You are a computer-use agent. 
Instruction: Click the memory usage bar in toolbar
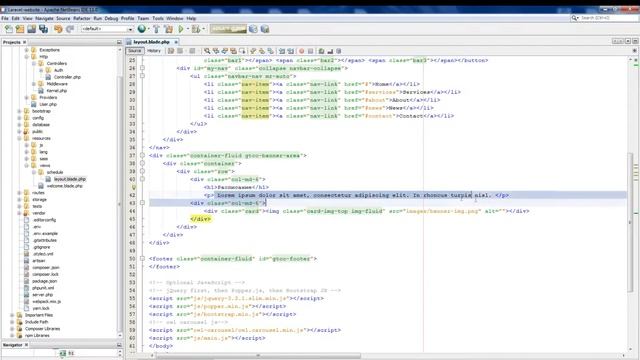[228, 29]
